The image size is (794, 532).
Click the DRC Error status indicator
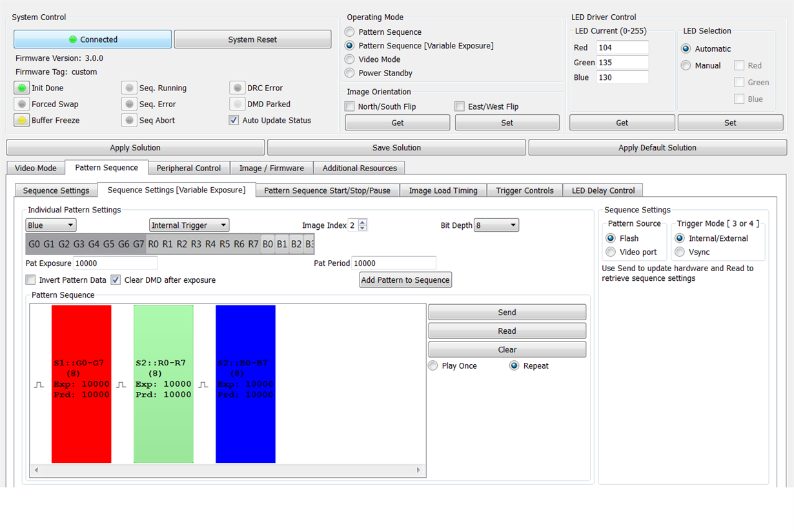238,88
